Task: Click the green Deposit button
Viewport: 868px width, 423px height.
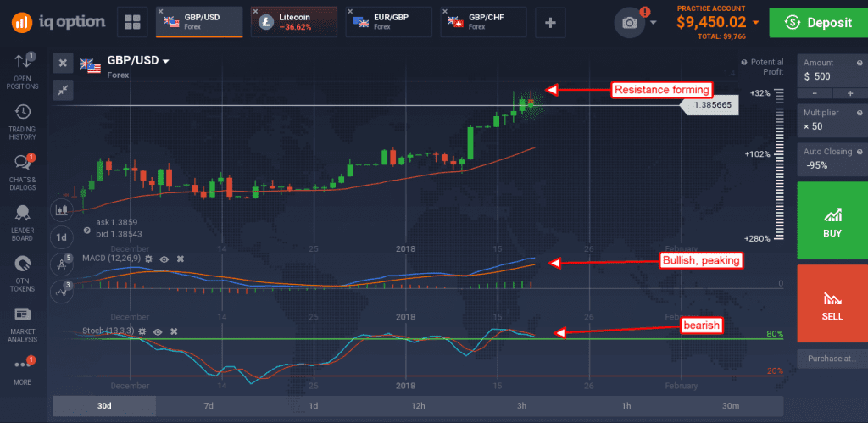Action: click(x=819, y=22)
